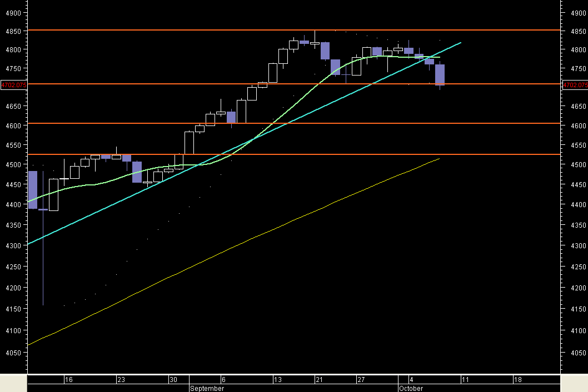Select the date label 30 on time axis
This screenshot has height=392, width=588.
[173, 380]
